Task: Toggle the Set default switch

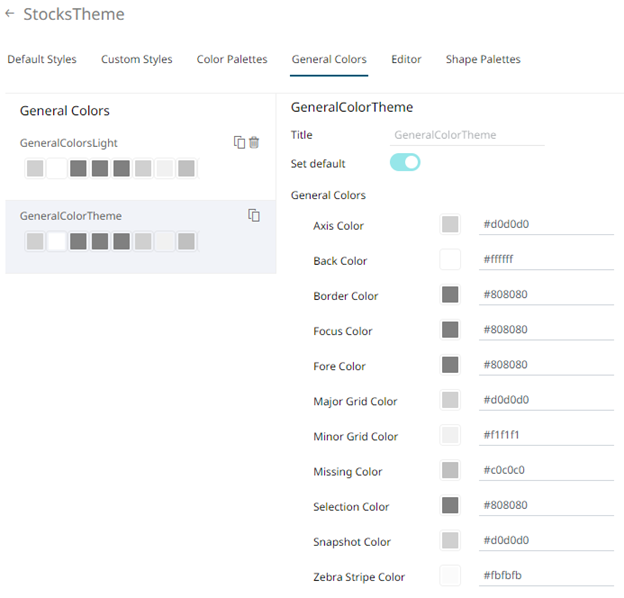Action: coord(405,163)
